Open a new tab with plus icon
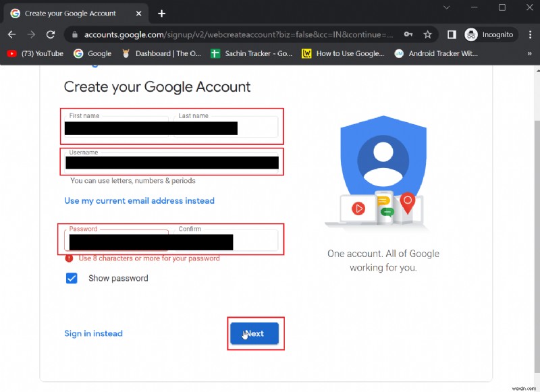The width and height of the screenshot is (540, 392). [x=161, y=13]
